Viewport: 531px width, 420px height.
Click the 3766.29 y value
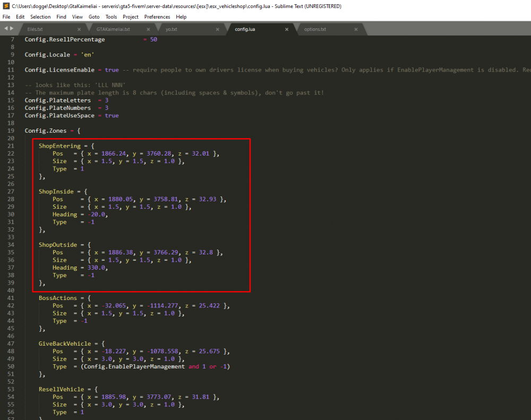[166, 253]
